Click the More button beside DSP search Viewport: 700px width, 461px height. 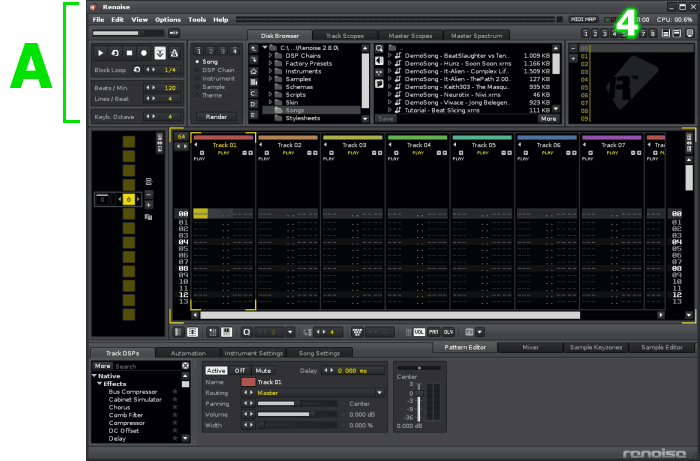[x=102, y=366]
